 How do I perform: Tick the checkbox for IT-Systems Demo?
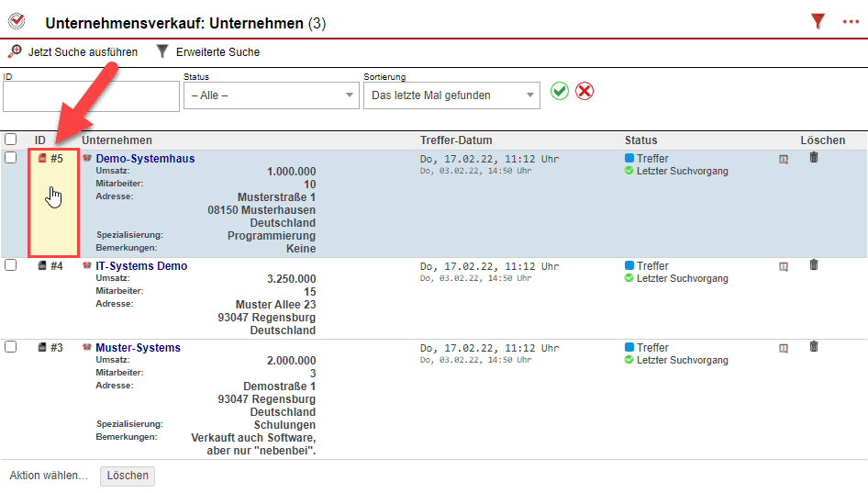pyautogui.click(x=11, y=265)
